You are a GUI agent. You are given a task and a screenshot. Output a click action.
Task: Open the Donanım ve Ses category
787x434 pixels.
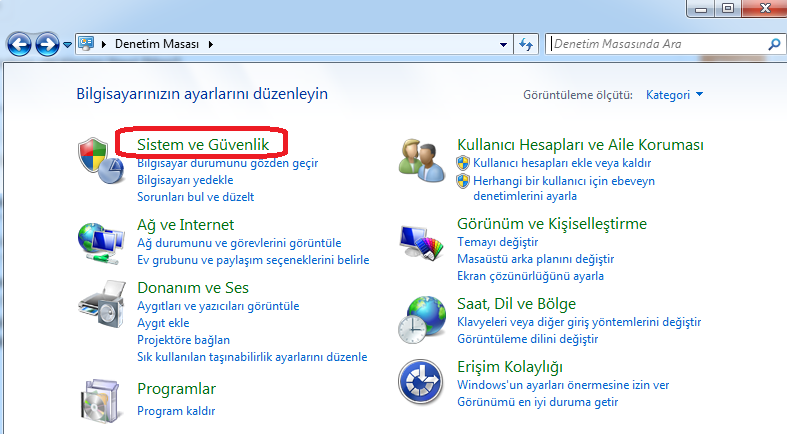[x=193, y=287]
